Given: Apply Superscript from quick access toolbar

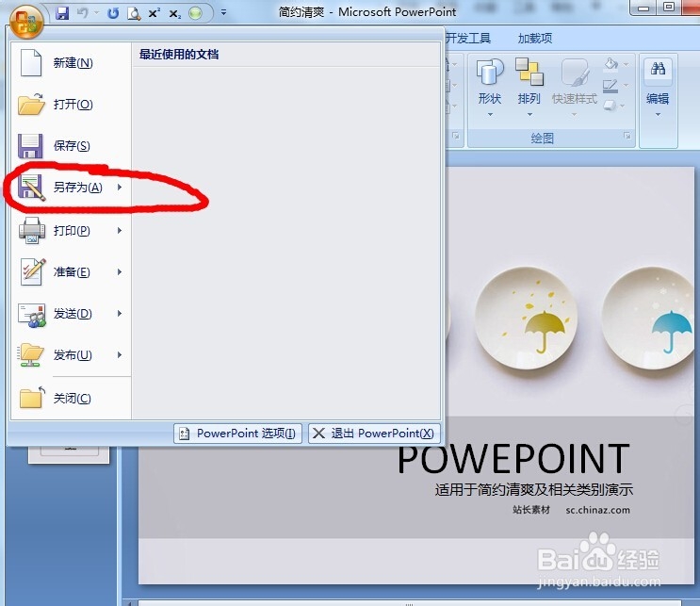Looking at the screenshot, I should pos(154,13).
